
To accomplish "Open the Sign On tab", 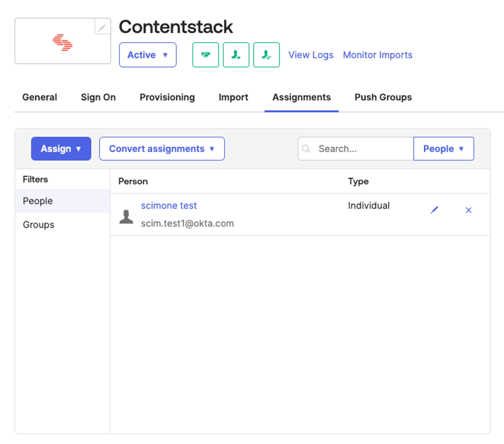I will pyautogui.click(x=98, y=97).
